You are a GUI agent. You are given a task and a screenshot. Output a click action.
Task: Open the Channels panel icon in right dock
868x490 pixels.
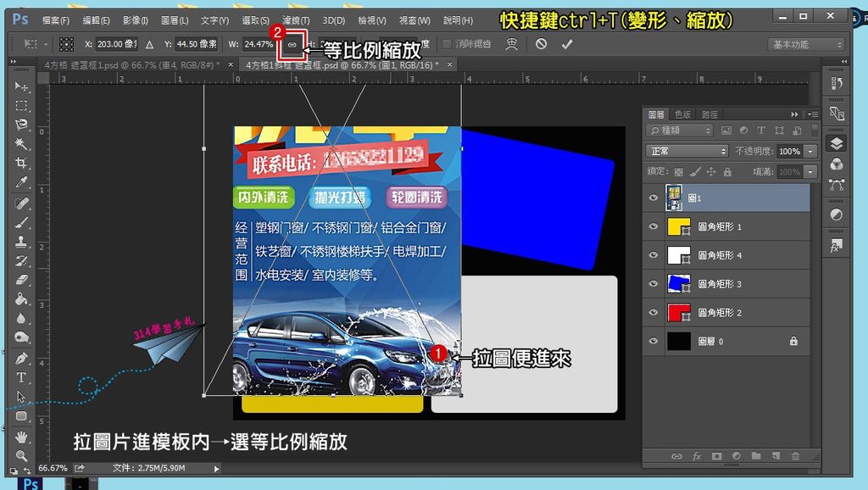[837, 164]
